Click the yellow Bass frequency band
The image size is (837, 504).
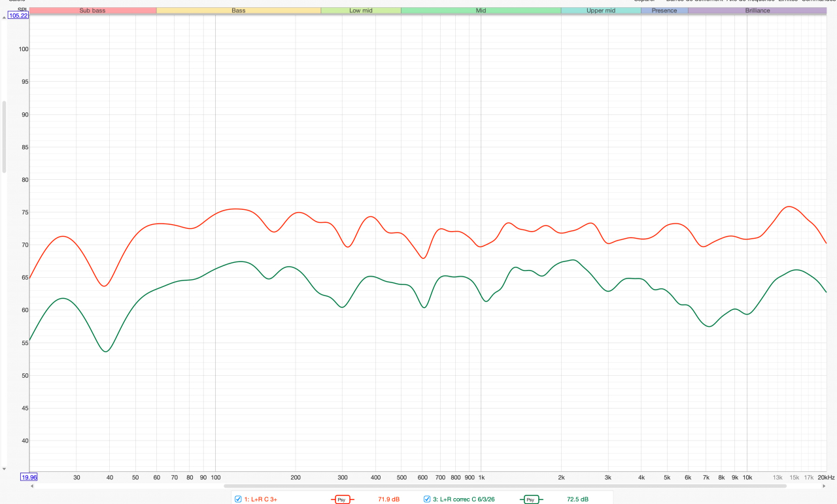click(239, 10)
